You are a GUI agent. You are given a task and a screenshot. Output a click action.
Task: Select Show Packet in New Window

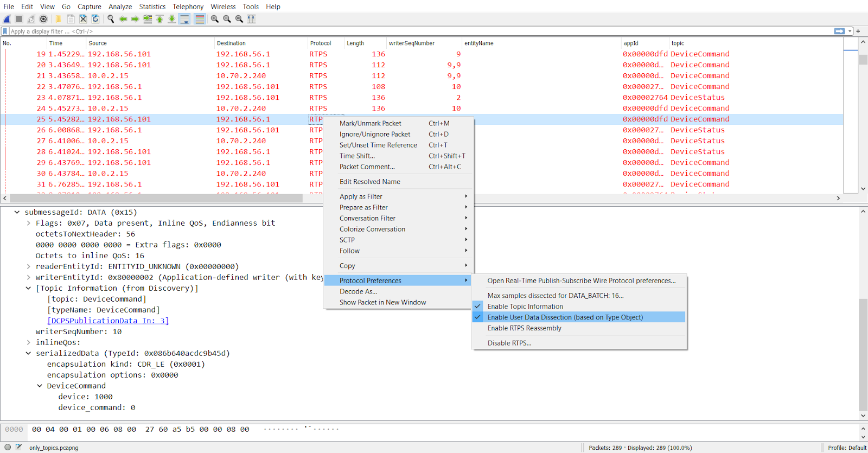382,302
